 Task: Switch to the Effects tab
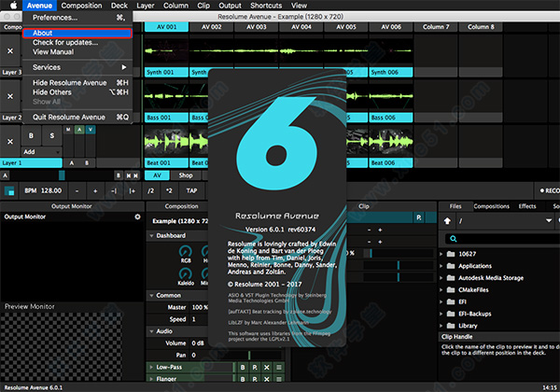pos(527,206)
